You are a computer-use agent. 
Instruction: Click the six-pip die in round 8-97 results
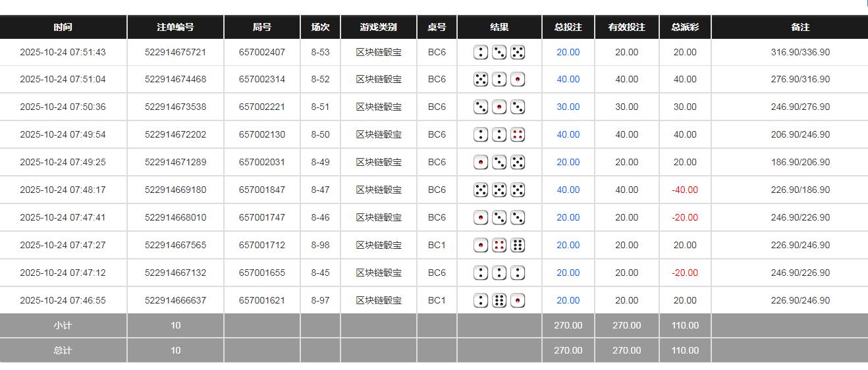[499, 301]
